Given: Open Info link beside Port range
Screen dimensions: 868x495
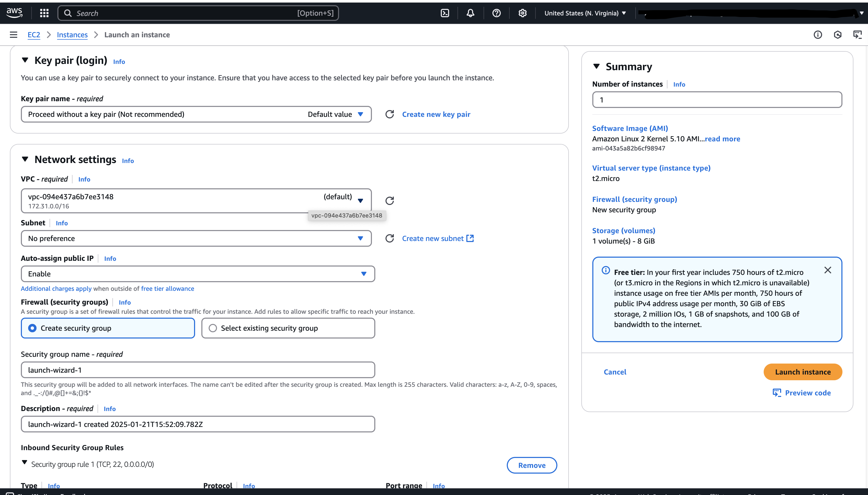Looking at the screenshot, I should (439, 486).
